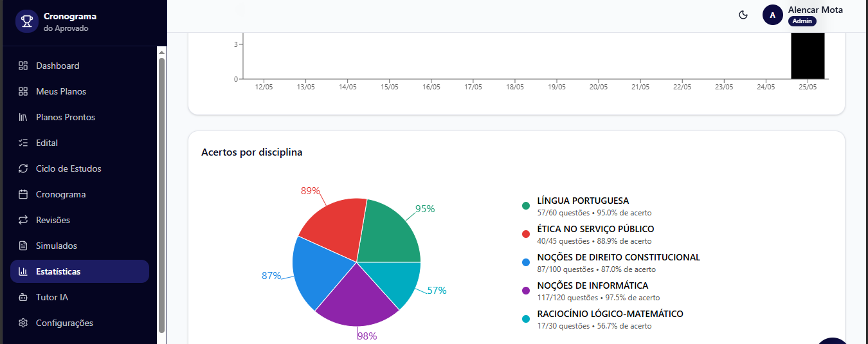868x344 pixels.
Task: Click the Dashboard grid icon
Action: coord(23,66)
